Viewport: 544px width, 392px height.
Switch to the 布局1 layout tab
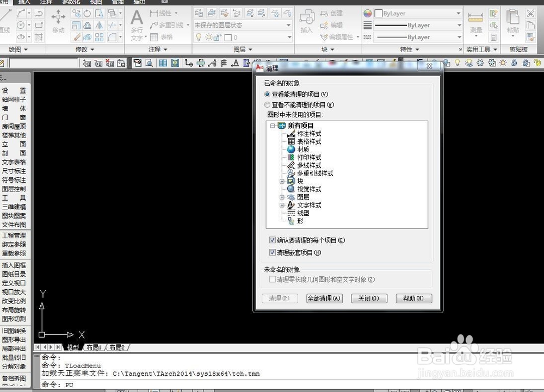click(94, 346)
